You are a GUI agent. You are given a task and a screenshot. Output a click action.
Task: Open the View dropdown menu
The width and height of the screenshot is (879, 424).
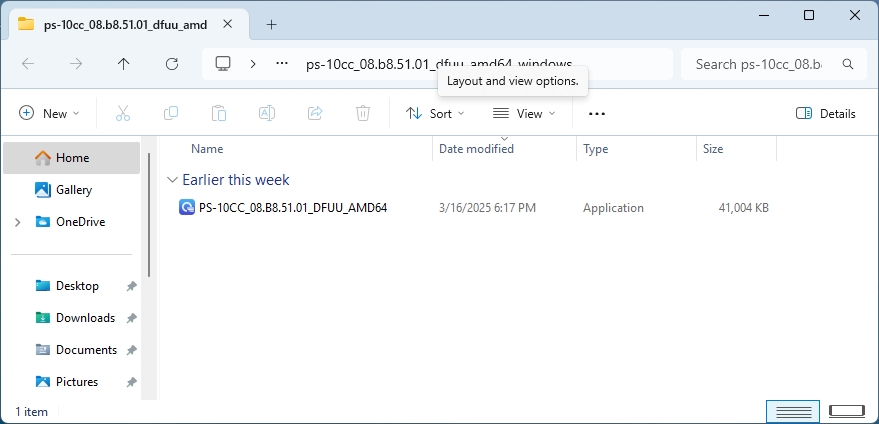tap(524, 114)
